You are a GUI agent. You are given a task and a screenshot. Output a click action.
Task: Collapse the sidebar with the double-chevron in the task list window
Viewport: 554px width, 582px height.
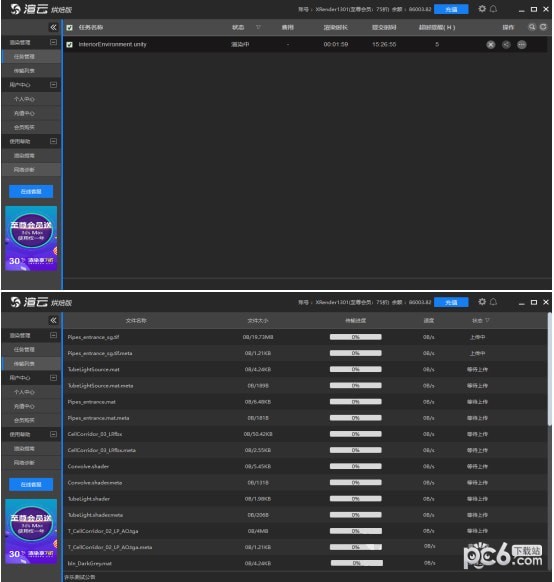click(53, 27)
